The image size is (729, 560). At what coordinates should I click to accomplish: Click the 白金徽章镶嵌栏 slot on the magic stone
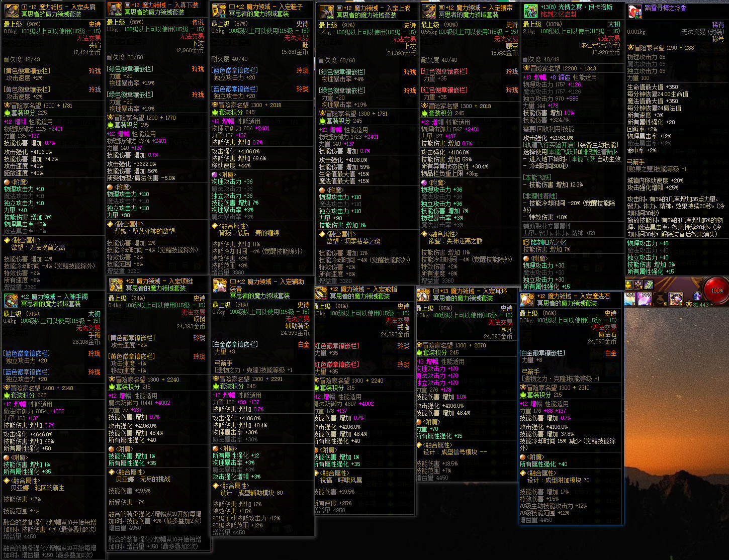coord(542,353)
